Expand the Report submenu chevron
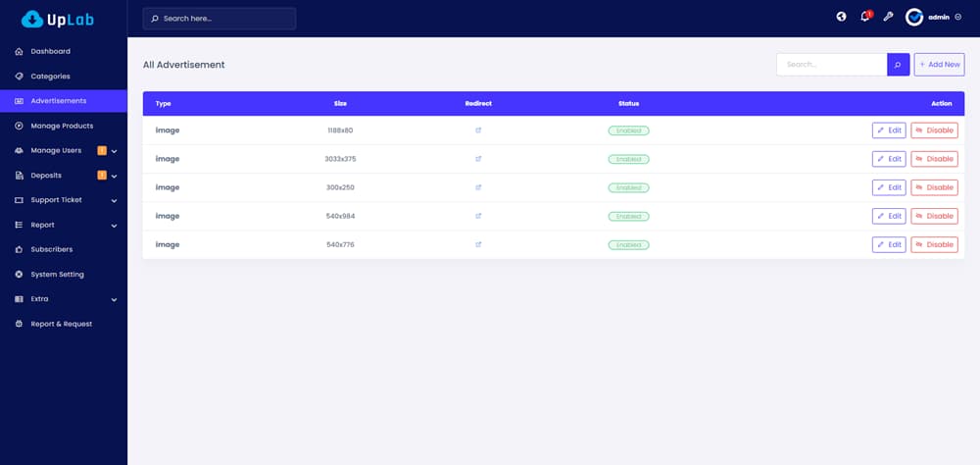The image size is (980, 465). point(115,226)
